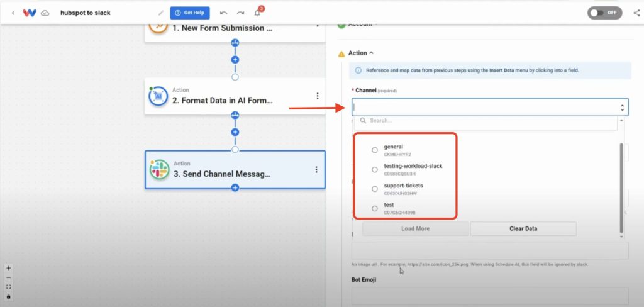
Task: Select the test channel radio button
Action: (375, 208)
